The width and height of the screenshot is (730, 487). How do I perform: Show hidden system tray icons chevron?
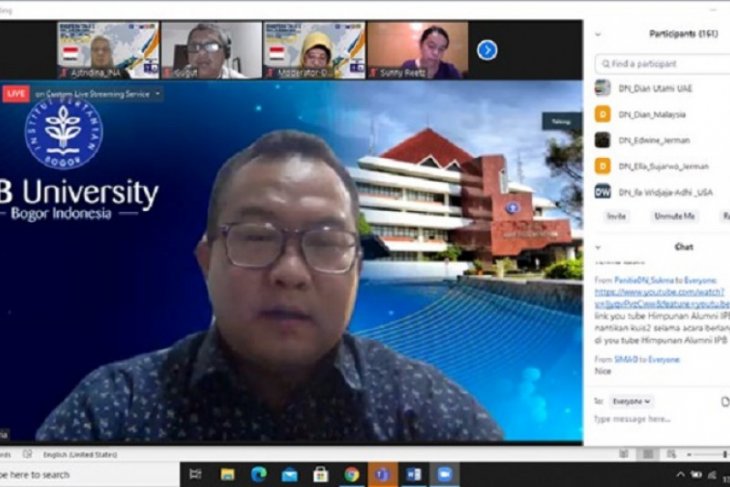click(x=680, y=475)
